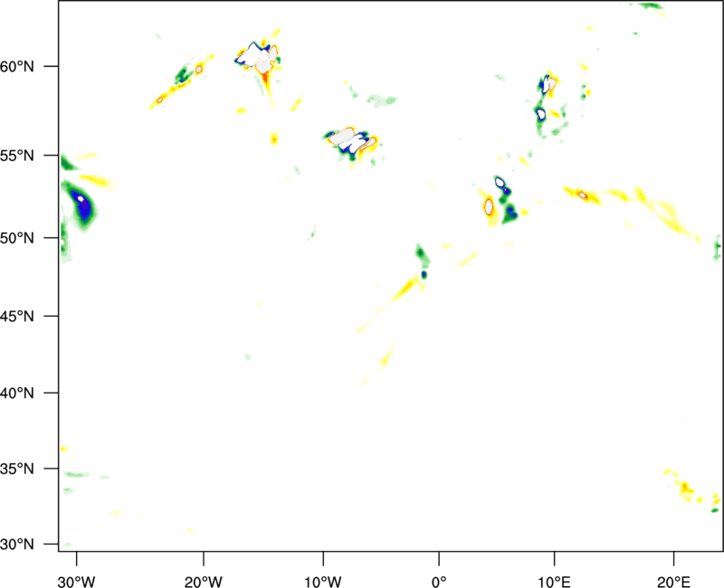Click the 35°N latitude label
The image size is (724, 588).
tap(17, 469)
